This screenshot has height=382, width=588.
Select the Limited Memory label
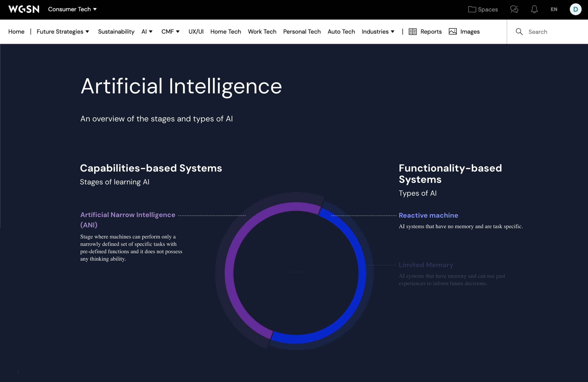[x=426, y=265]
